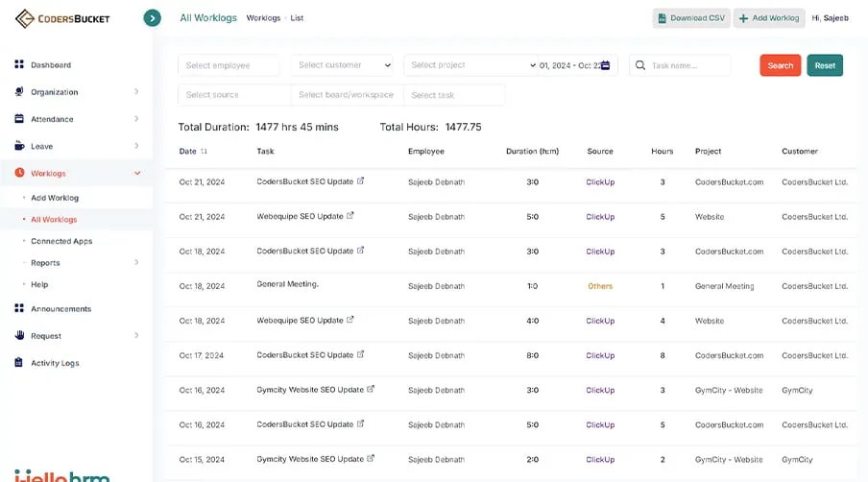Open external link for Oct 16 Gymcity Website SEO Update

(x=371, y=389)
